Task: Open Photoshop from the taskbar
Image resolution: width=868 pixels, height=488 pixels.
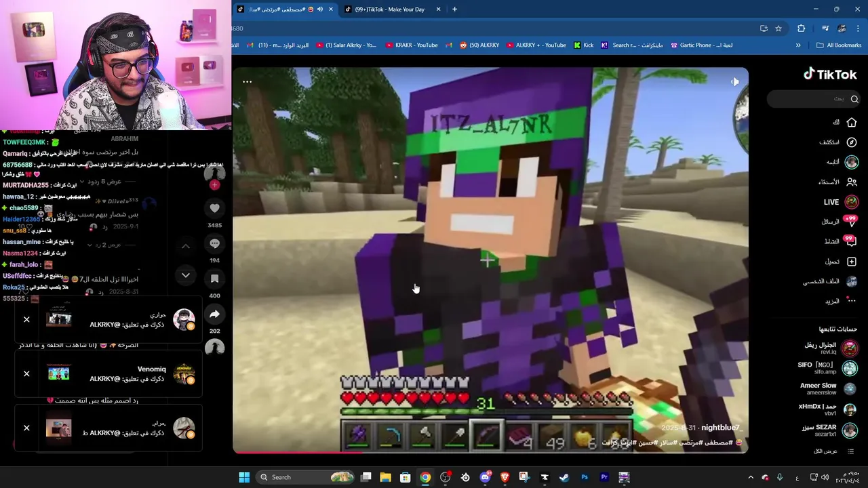Action: tap(585, 477)
